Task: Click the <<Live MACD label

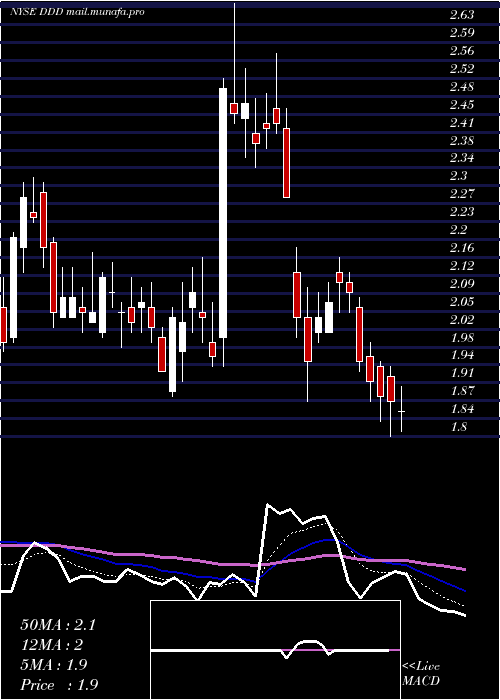Action: 421,674
